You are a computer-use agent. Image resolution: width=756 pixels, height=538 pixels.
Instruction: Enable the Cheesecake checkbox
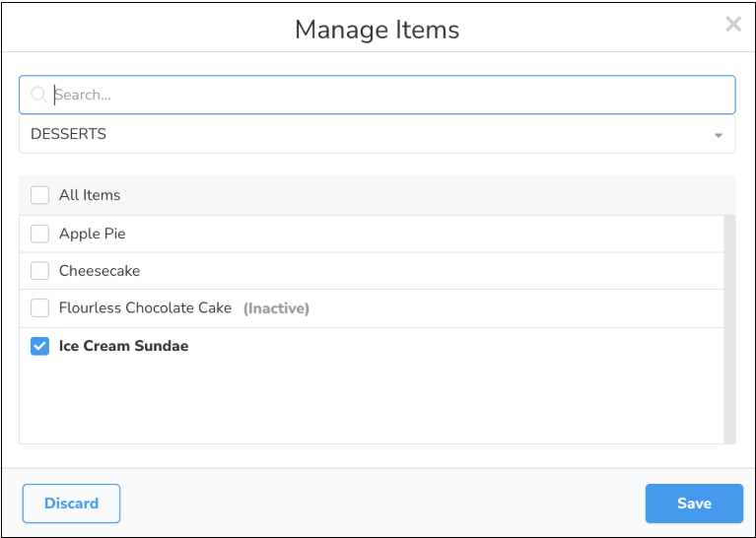pyautogui.click(x=39, y=271)
